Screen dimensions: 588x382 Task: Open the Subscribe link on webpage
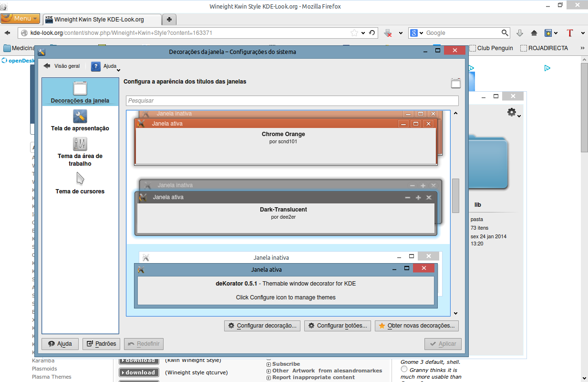tap(286, 364)
